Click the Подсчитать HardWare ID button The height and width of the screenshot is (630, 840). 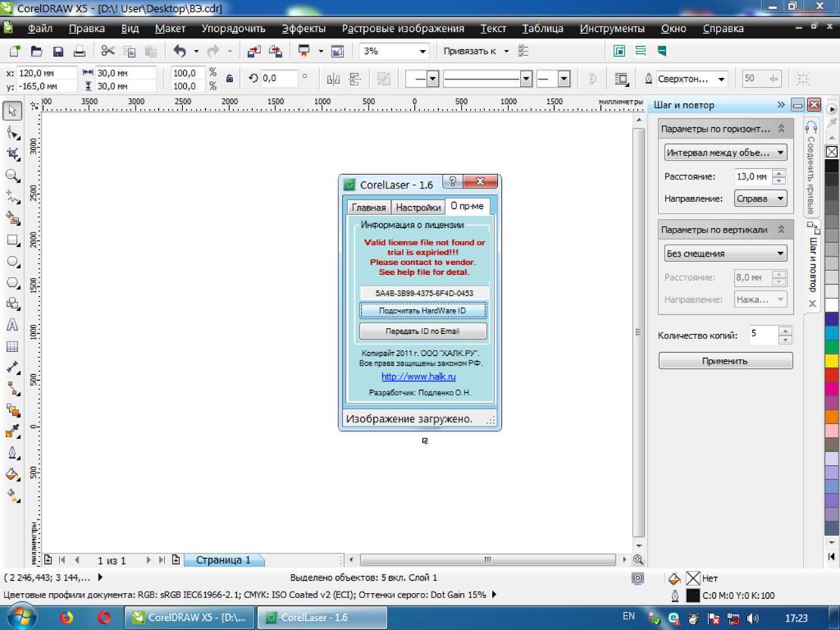[423, 311]
